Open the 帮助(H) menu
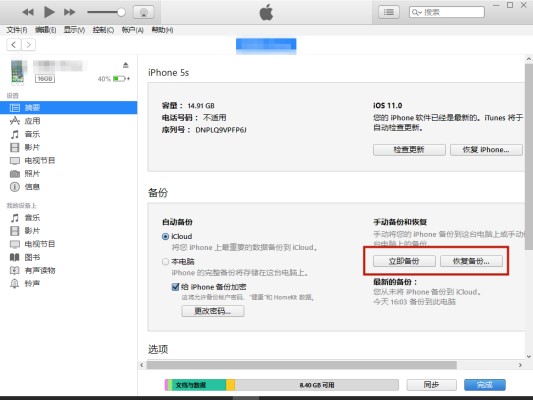 tap(162, 30)
